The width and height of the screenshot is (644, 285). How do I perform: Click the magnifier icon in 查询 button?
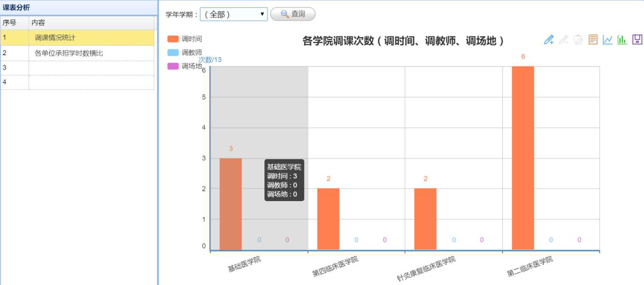pyautogui.click(x=284, y=15)
